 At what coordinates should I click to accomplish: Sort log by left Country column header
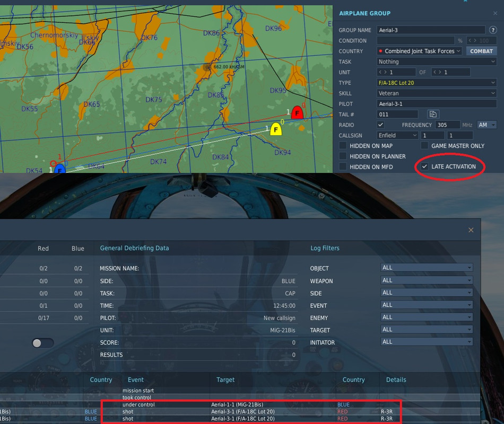pos(101,379)
